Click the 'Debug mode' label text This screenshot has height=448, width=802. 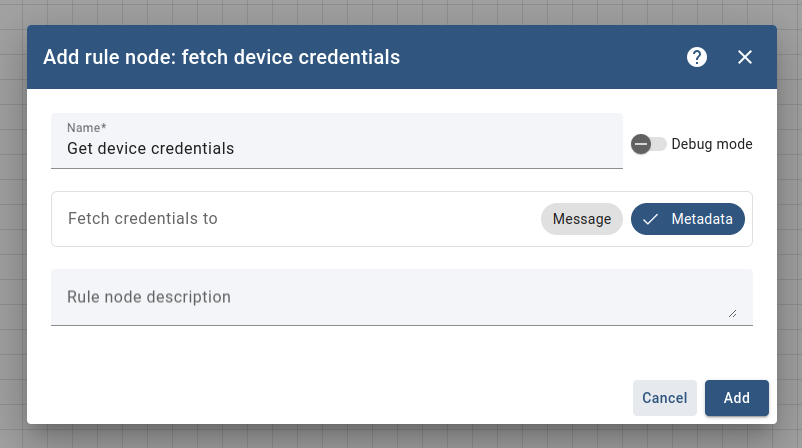pos(711,144)
